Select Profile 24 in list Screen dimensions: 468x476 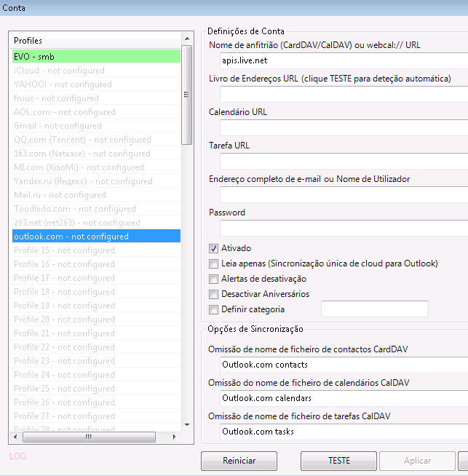click(96, 375)
